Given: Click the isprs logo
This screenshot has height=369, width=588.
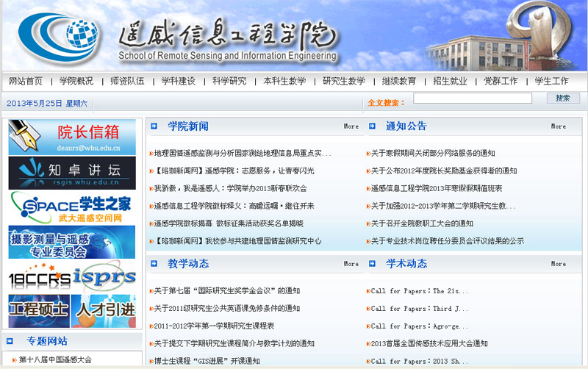Looking at the screenshot, I should pyautogui.click(x=104, y=276).
